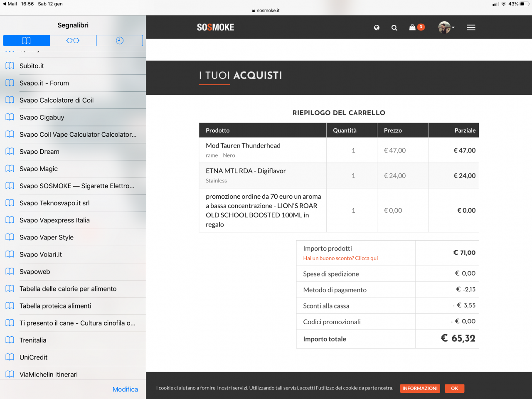Click 'Hai un buono sconto? Clicca qui'
This screenshot has height=399, width=532.
click(340, 258)
